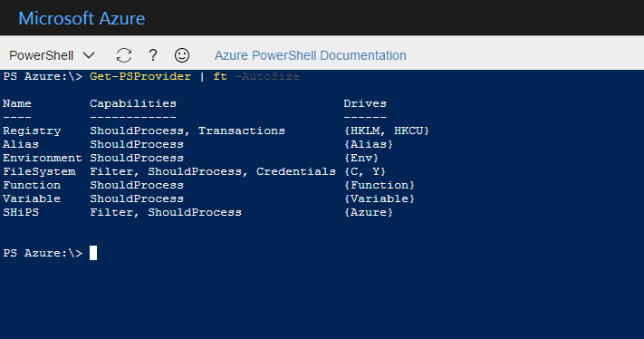Click the {Function} drives value
Screen dimensions: 644x339
click(380, 185)
